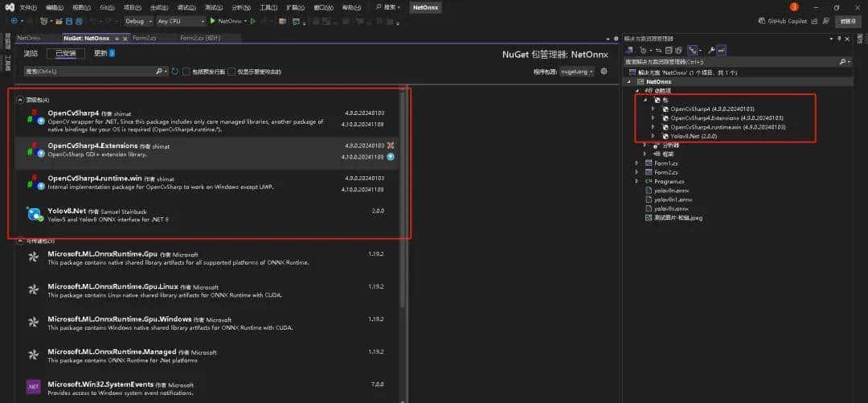Click the update arrow icon for OpenCvSharp4.Extensions
The image size is (868, 403).
coord(391,157)
